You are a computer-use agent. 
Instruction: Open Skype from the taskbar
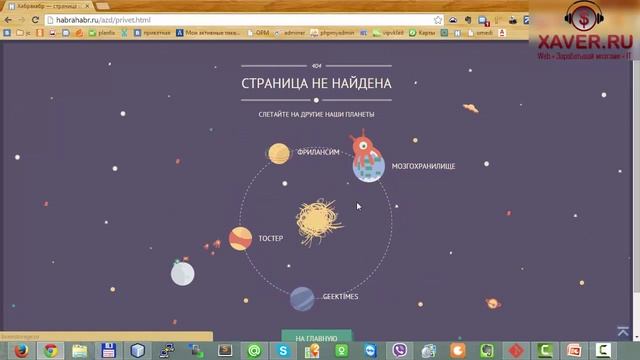point(283,351)
